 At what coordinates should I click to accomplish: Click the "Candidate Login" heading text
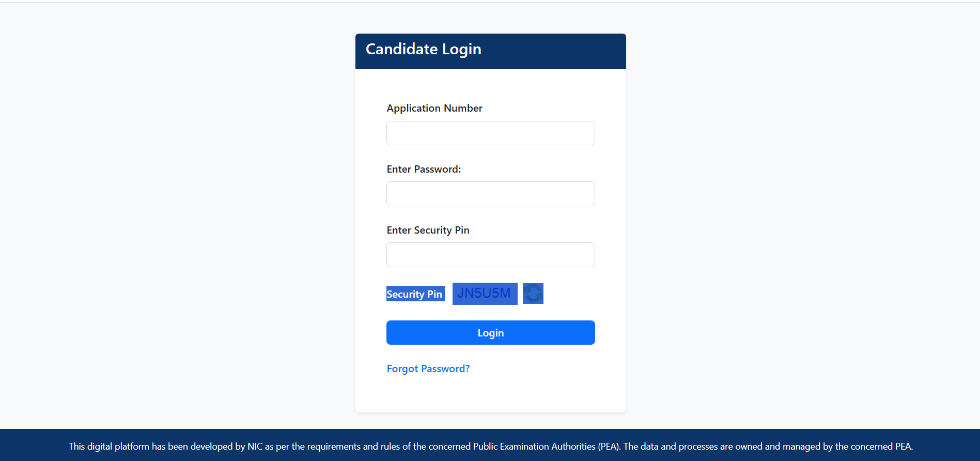point(423,49)
